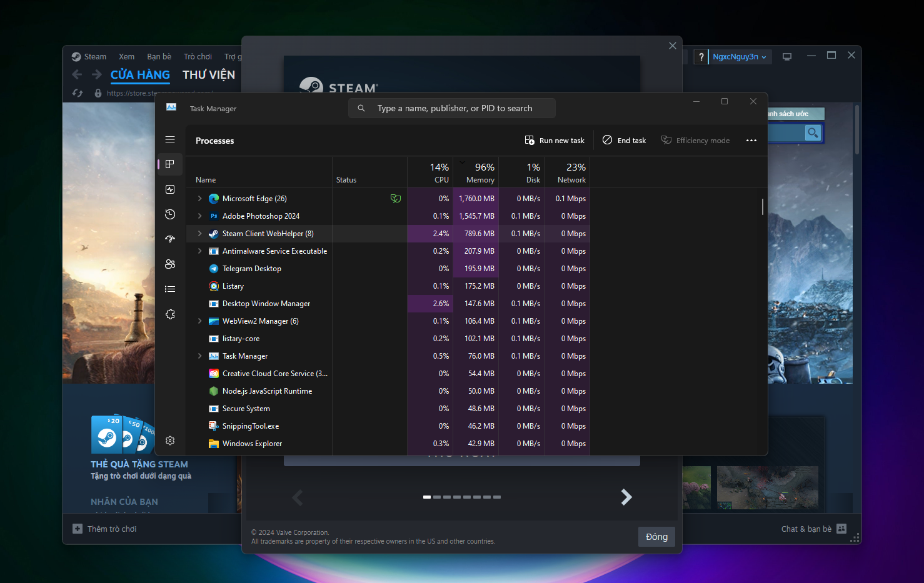Open Performance page icon in sidebar
Image resolution: width=924 pixels, height=583 pixels.
point(170,189)
